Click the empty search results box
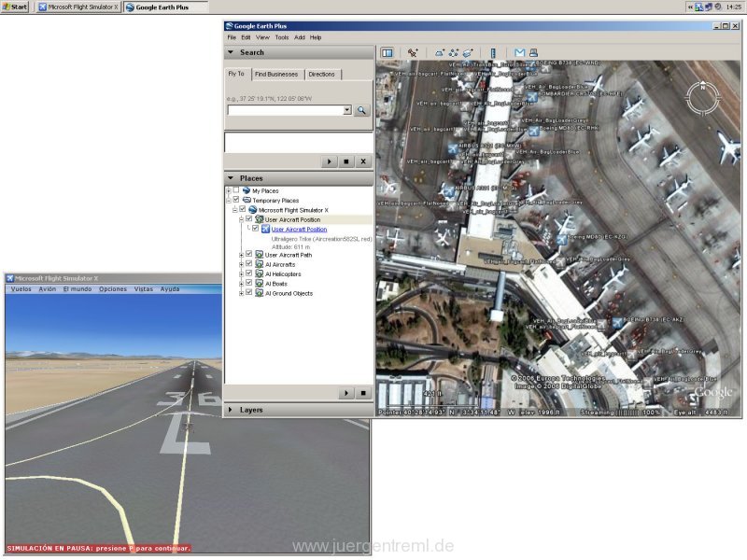 click(x=299, y=143)
